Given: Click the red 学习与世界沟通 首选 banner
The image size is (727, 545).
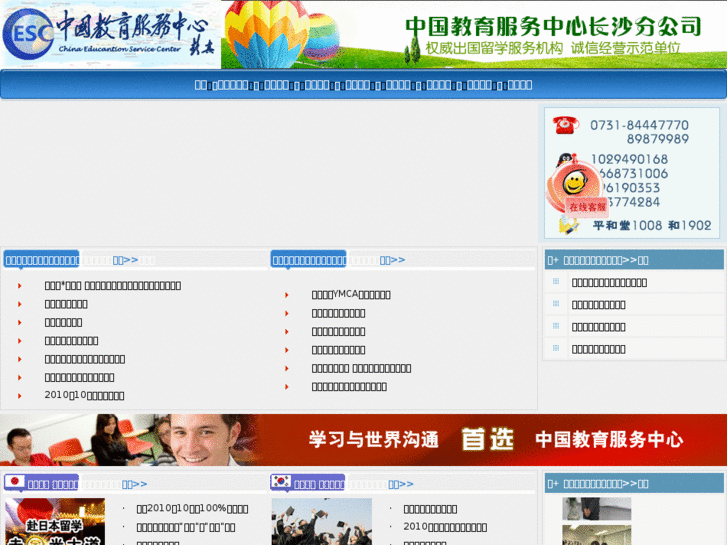Looking at the screenshot, I should [x=364, y=440].
